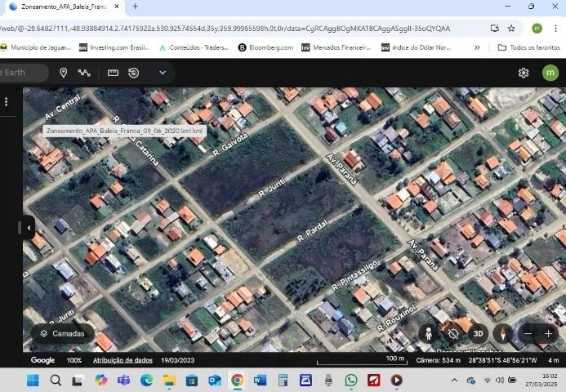Open the Camadas layers button

click(63, 333)
